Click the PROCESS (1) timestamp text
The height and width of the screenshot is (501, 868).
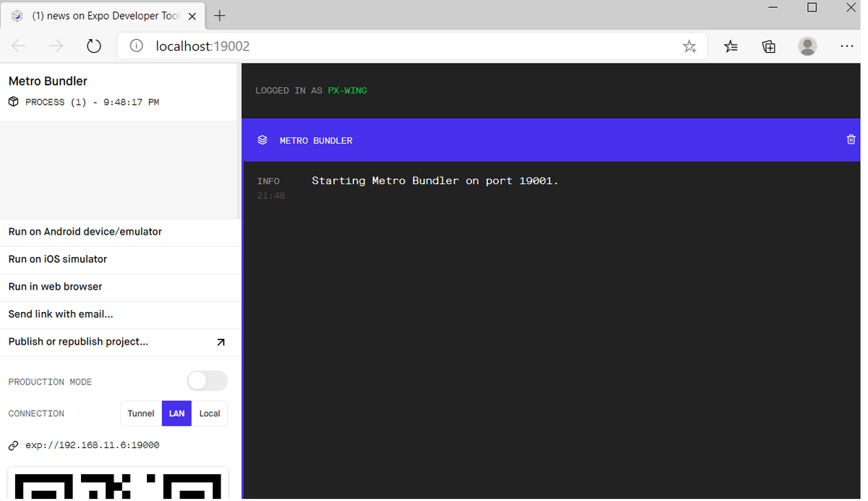(x=93, y=102)
